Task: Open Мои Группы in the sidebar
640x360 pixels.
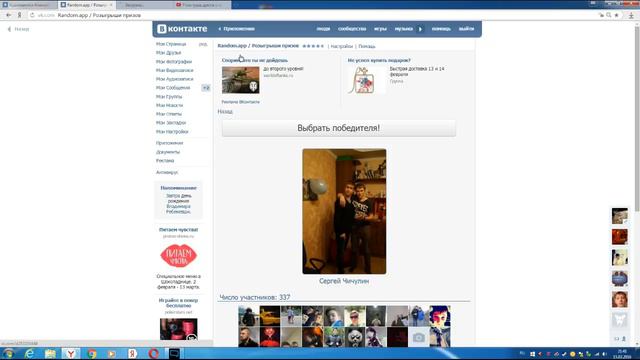Action: click(x=169, y=97)
